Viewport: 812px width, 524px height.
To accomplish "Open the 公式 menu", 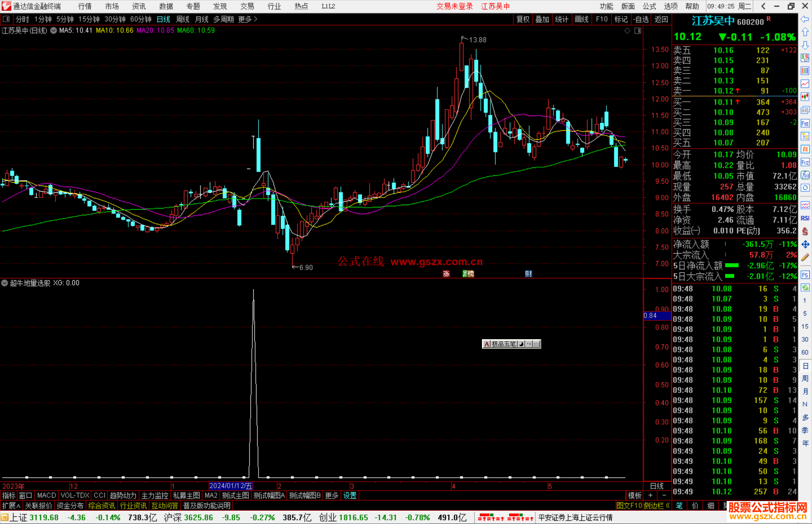I will click(x=649, y=6).
